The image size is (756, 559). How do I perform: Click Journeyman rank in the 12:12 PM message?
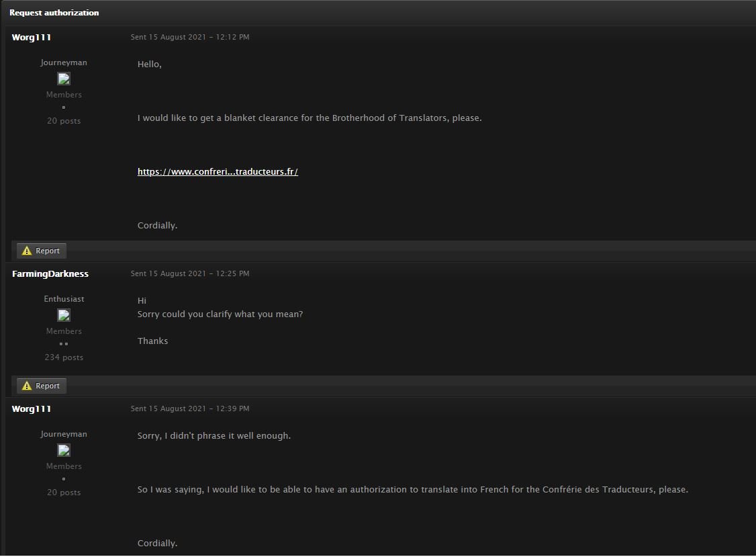pyautogui.click(x=64, y=62)
